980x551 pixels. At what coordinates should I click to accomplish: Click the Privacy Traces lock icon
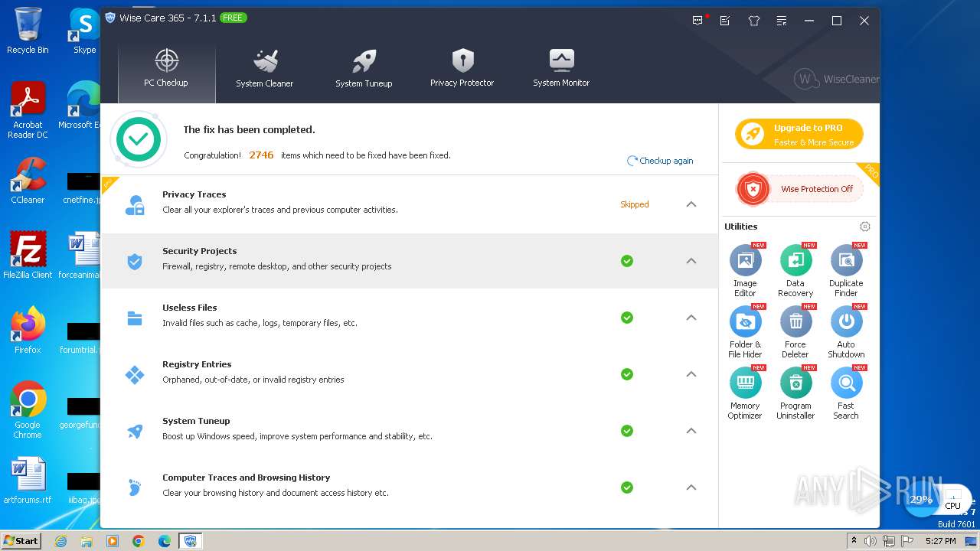point(135,205)
